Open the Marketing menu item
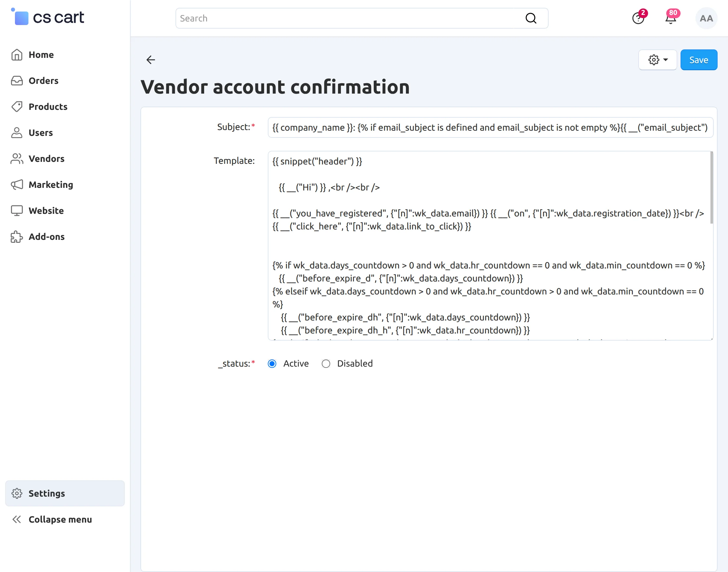The height and width of the screenshot is (572, 728). coord(65,185)
